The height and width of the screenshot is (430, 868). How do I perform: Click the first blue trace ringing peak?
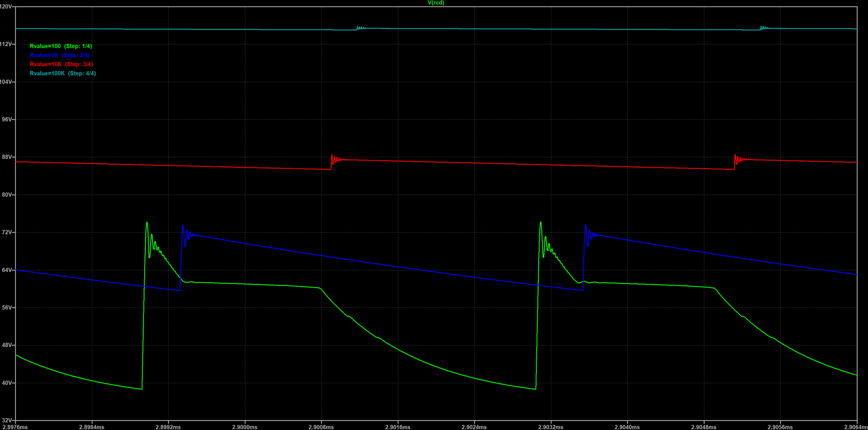pos(183,226)
